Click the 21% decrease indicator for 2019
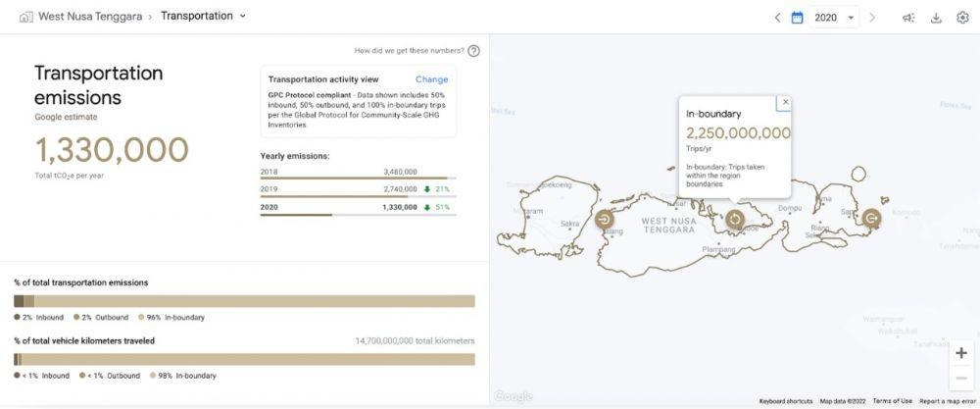This screenshot has height=409, width=980. tap(436, 189)
